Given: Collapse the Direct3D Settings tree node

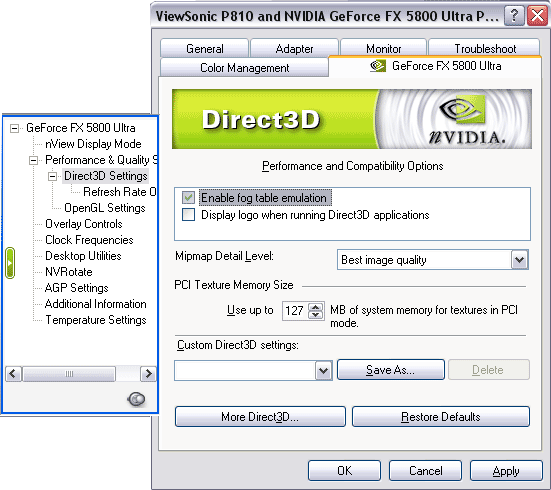Looking at the screenshot, I should click(52, 176).
